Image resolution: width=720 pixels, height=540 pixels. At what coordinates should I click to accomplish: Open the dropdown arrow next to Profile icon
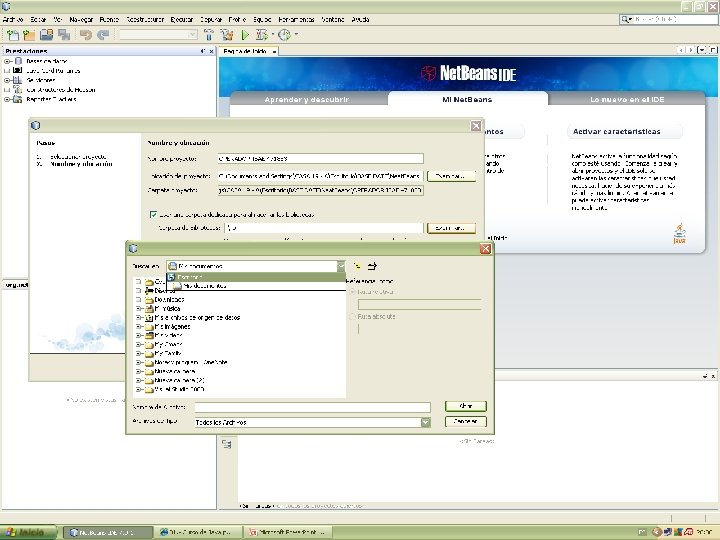[296, 34]
